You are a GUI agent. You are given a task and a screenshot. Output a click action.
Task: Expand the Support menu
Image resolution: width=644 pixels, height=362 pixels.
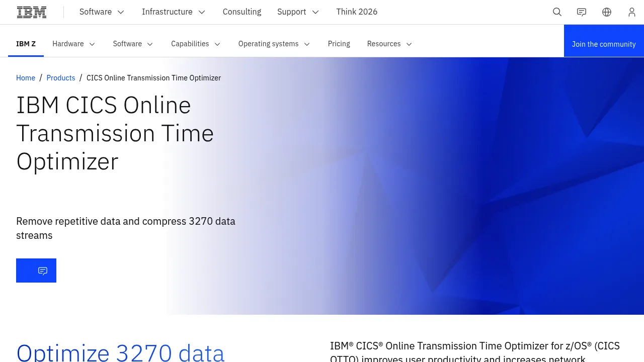click(298, 12)
